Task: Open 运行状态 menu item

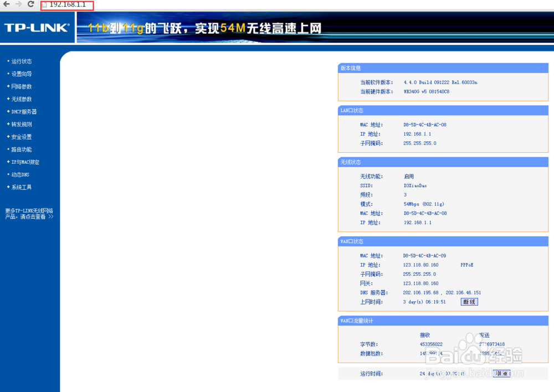Action: coord(22,61)
